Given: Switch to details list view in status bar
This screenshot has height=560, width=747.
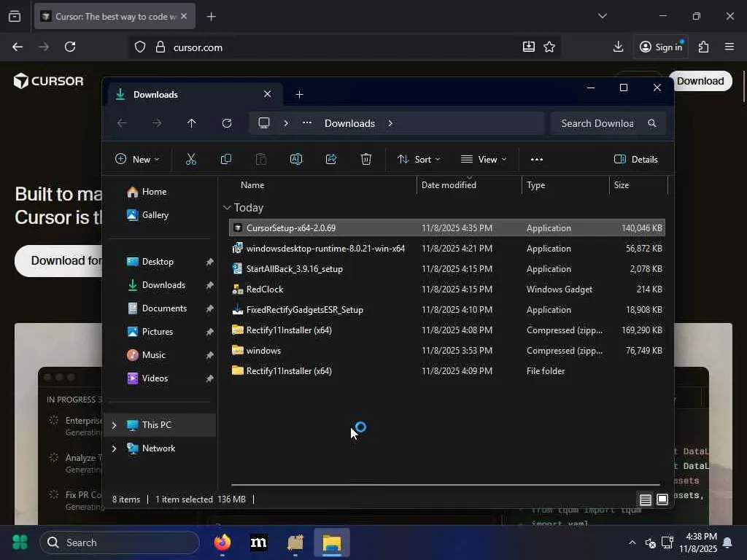Looking at the screenshot, I should tap(646, 499).
